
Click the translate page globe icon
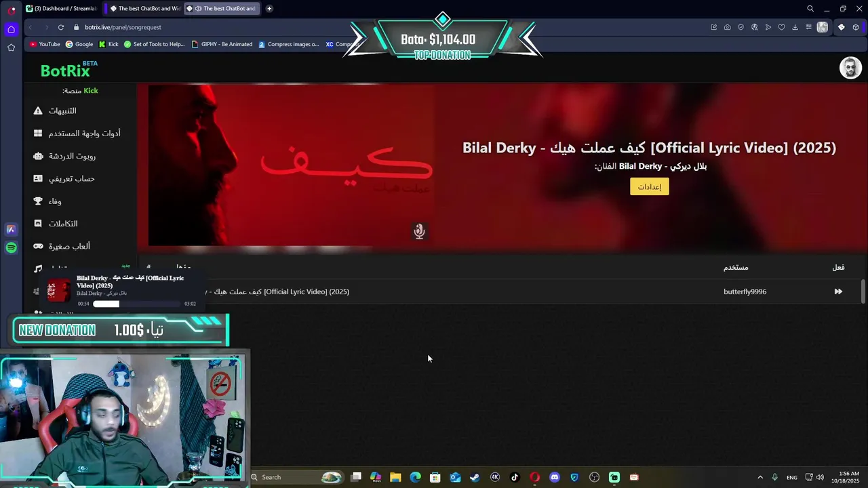pos(754,27)
